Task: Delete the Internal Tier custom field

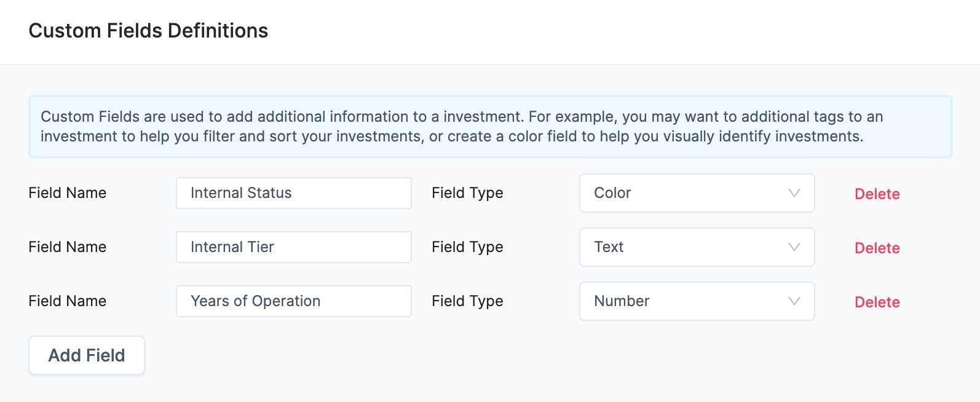Action: click(877, 248)
